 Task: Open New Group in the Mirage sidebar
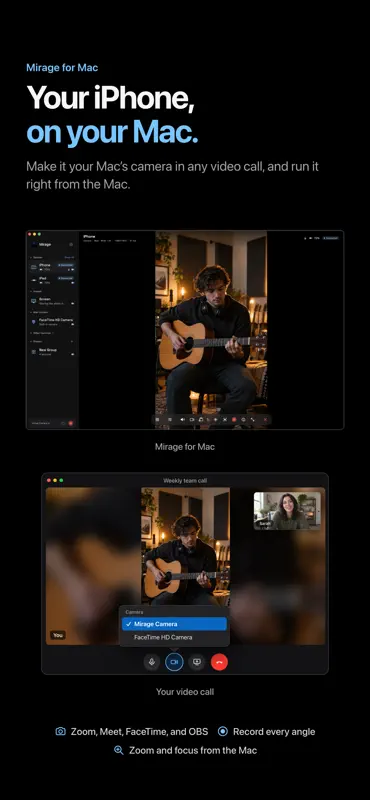(x=52, y=352)
